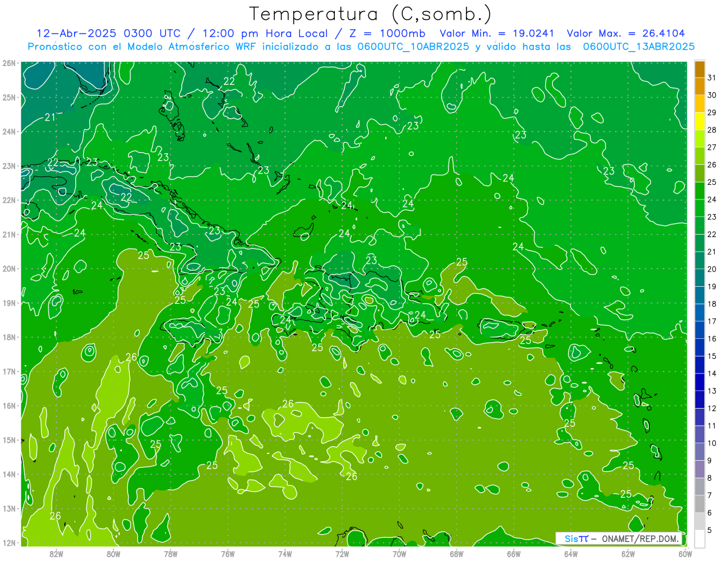
Task: Click the 'Temperatura (C,somb.)' title
Action: point(371,14)
